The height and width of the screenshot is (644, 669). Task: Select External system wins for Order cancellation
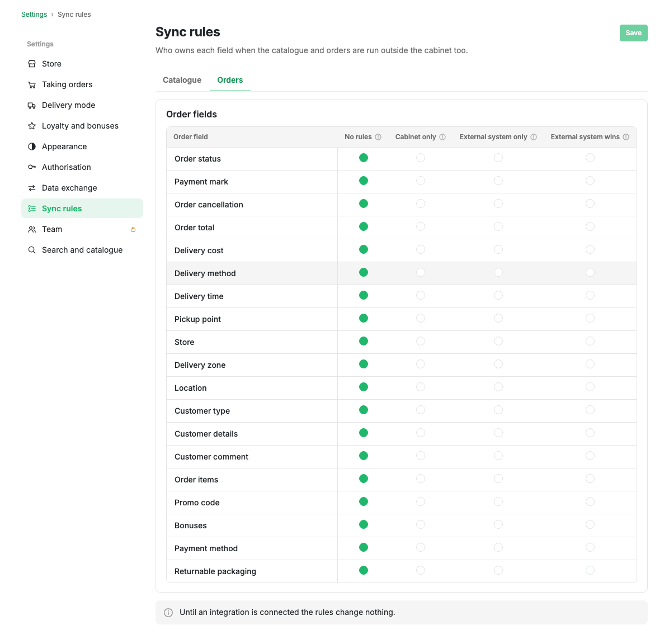[590, 204]
